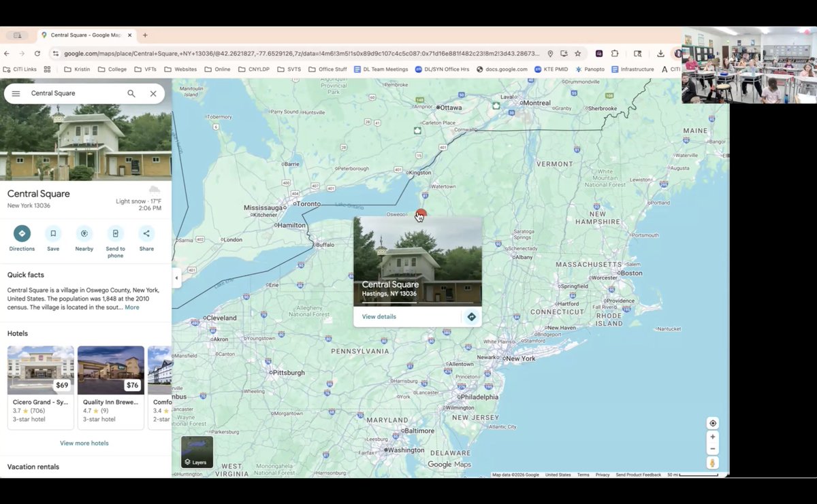Open the Layers map type switcher
This screenshot has width=817, height=504.
(197, 452)
